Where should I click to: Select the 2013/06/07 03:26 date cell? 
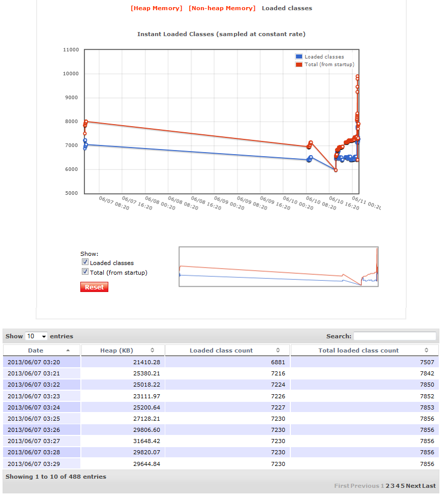(42, 430)
